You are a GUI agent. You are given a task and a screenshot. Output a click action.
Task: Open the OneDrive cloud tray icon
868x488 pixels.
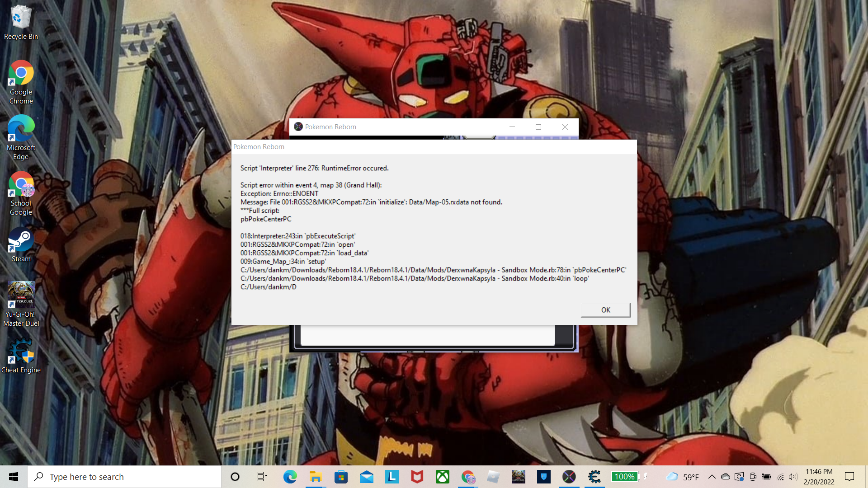coord(726,477)
